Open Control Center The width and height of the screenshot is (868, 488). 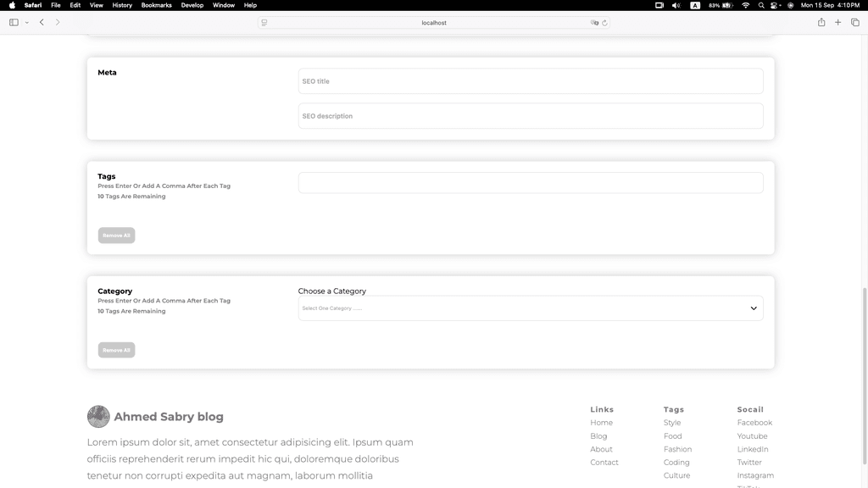[776, 5]
